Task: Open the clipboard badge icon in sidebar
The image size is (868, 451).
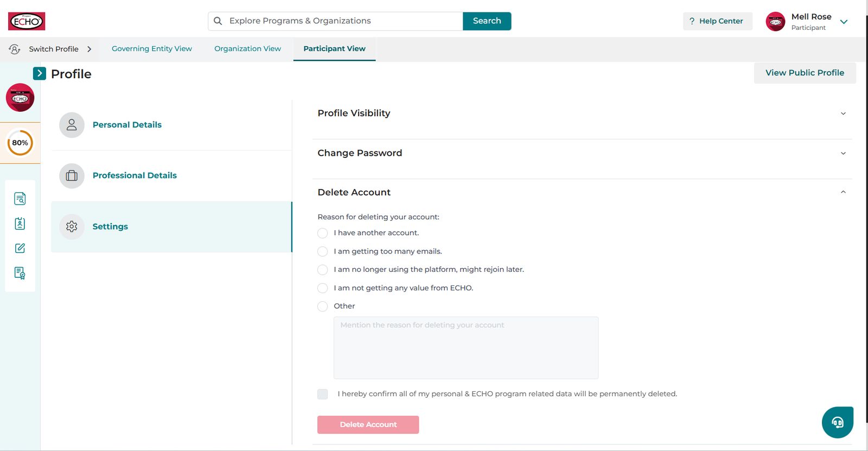Action: click(20, 224)
